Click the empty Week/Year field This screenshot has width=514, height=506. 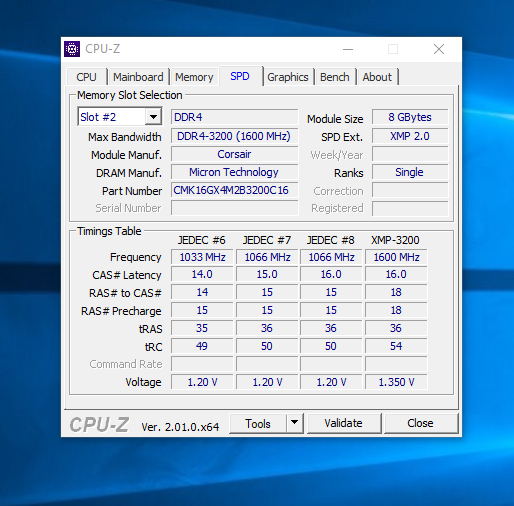(x=410, y=154)
